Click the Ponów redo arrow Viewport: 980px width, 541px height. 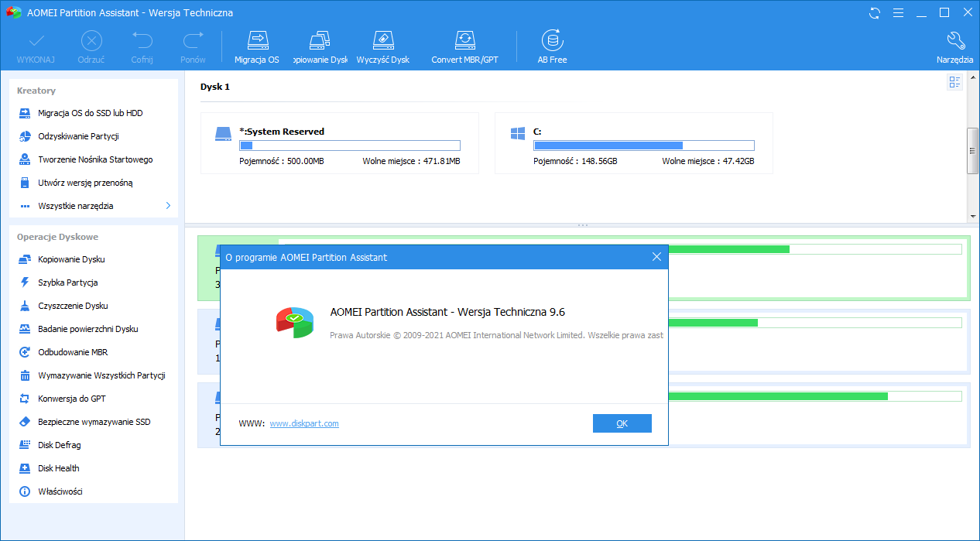point(193,40)
